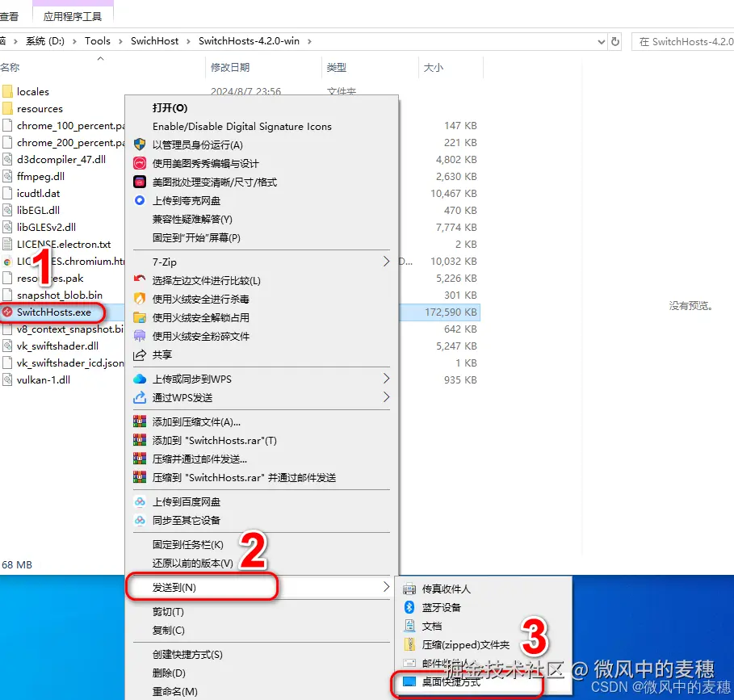Navigate to Tools in the breadcrumb path
The height and width of the screenshot is (700, 734).
98,41
